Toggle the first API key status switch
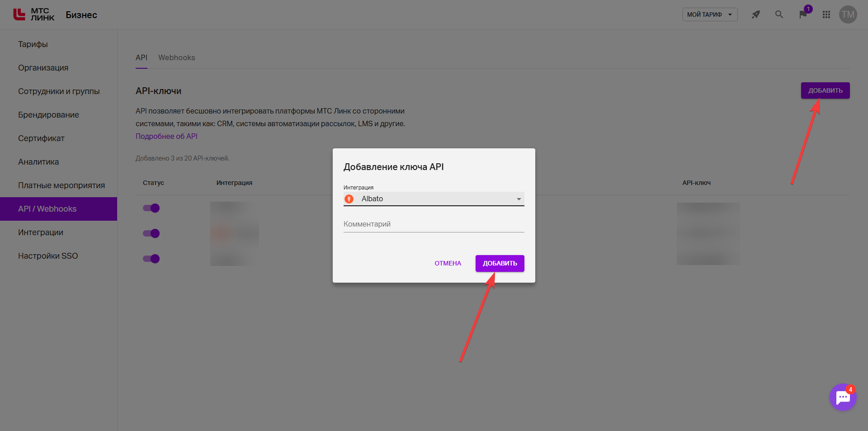Viewport: 868px width, 431px height. [x=151, y=208]
